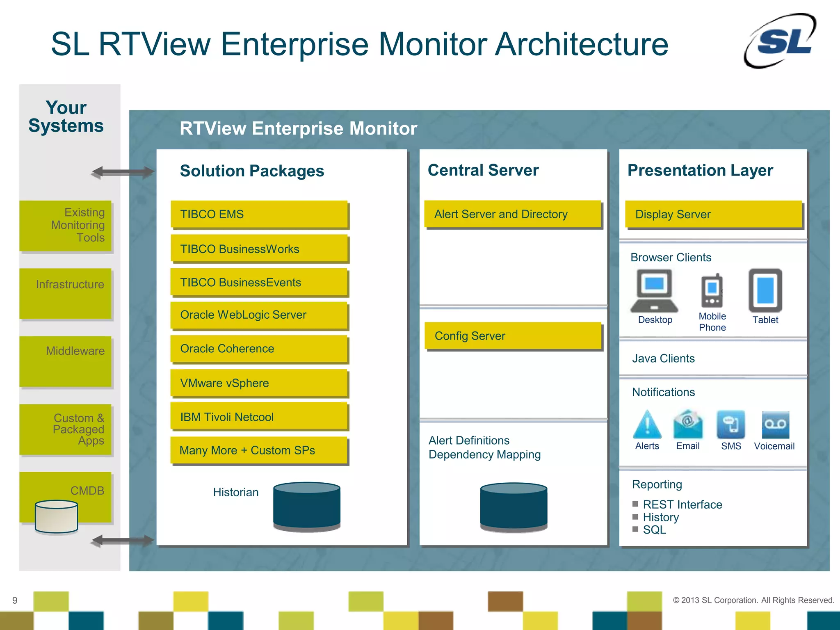The height and width of the screenshot is (630, 840).
Task: Click the Middleware systems box
Action: pos(66,361)
